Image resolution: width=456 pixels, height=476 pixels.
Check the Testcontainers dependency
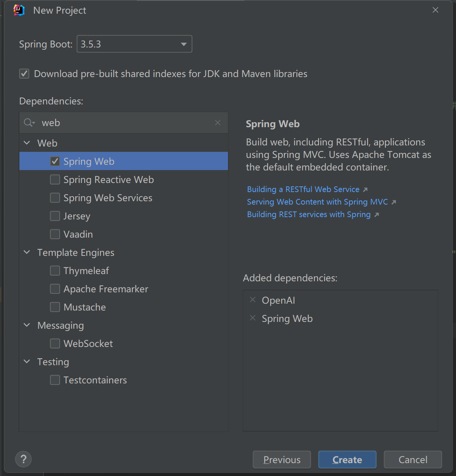click(55, 380)
